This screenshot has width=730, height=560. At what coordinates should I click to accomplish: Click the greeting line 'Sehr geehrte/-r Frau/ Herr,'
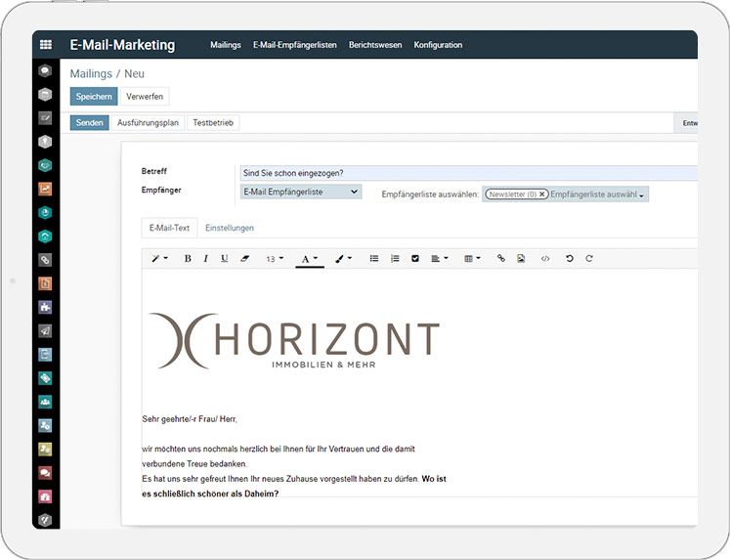[190, 419]
